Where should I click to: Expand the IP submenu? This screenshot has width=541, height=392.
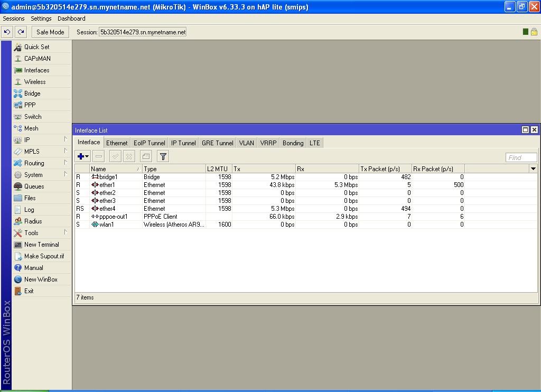(x=27, y=140)
